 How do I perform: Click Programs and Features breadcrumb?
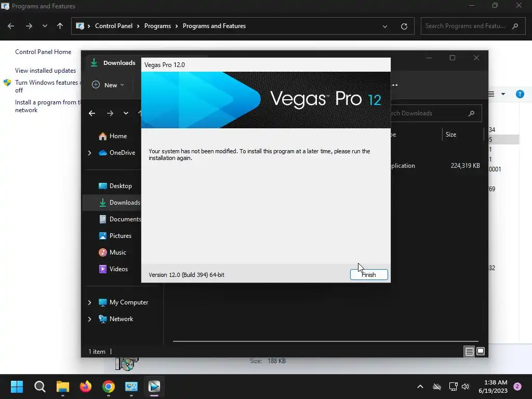coord(214,26)
